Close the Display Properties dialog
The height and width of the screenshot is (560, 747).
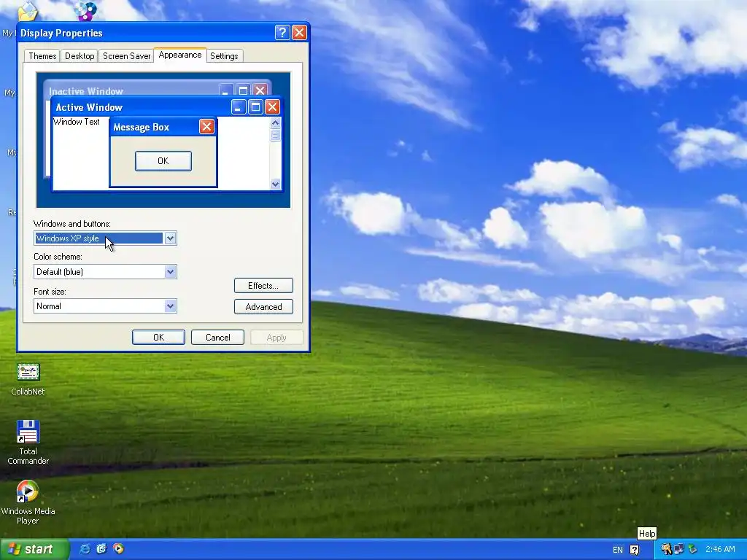coord(299,32)
